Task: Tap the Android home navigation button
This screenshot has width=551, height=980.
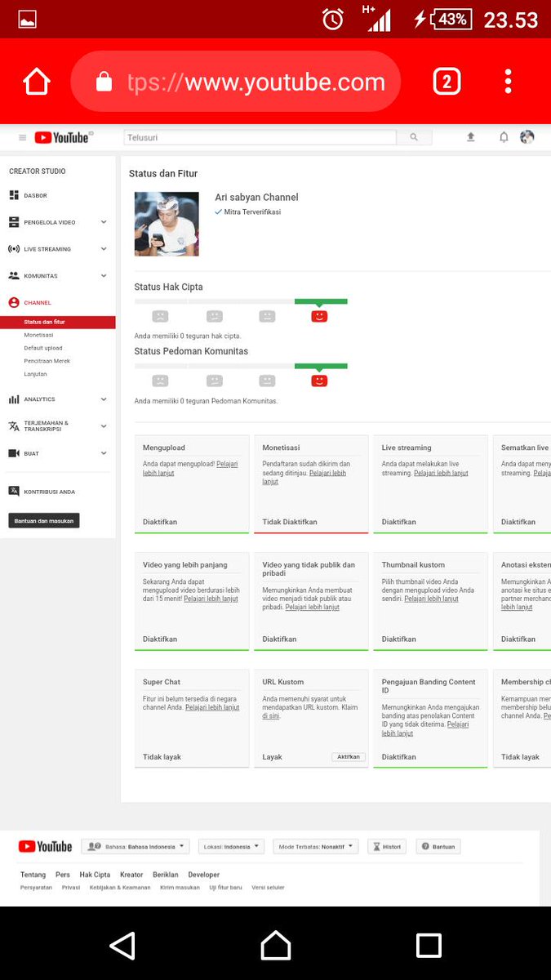Action: tap(275, 946)
